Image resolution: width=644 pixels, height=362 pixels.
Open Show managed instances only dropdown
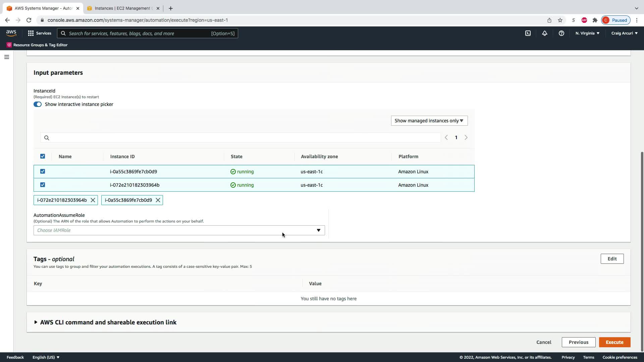[x=429, y=121]
